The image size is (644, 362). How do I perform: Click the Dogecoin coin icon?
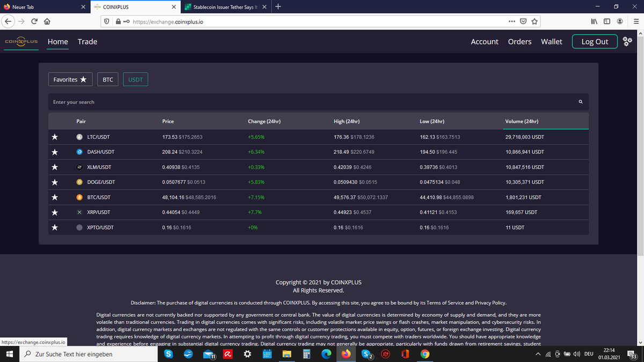click(x=79, y=182)
